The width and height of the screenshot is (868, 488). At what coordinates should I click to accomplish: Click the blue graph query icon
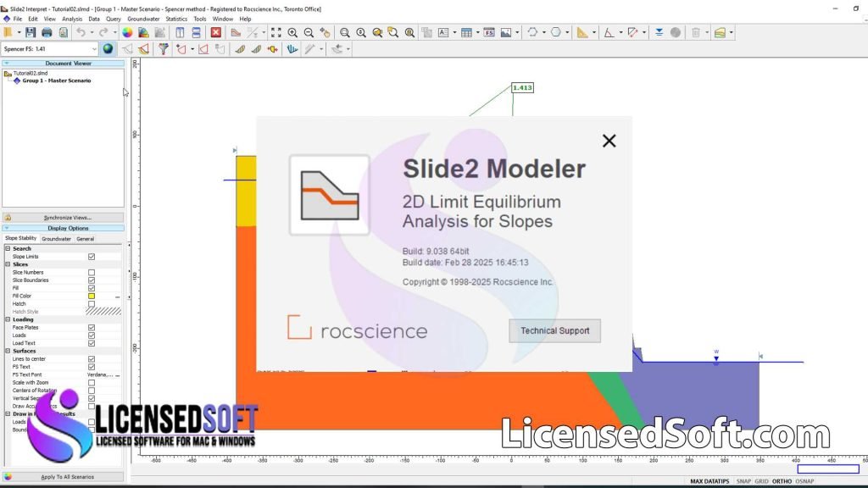point(292,49)
